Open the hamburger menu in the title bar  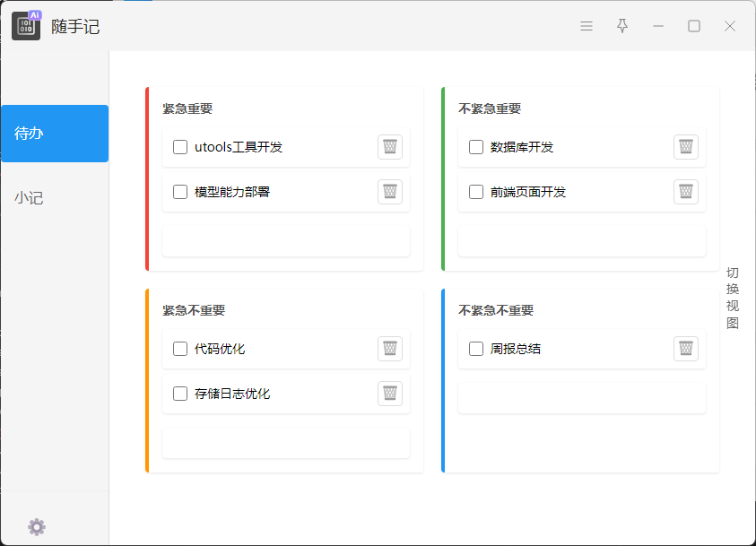[x=587, y=26]
